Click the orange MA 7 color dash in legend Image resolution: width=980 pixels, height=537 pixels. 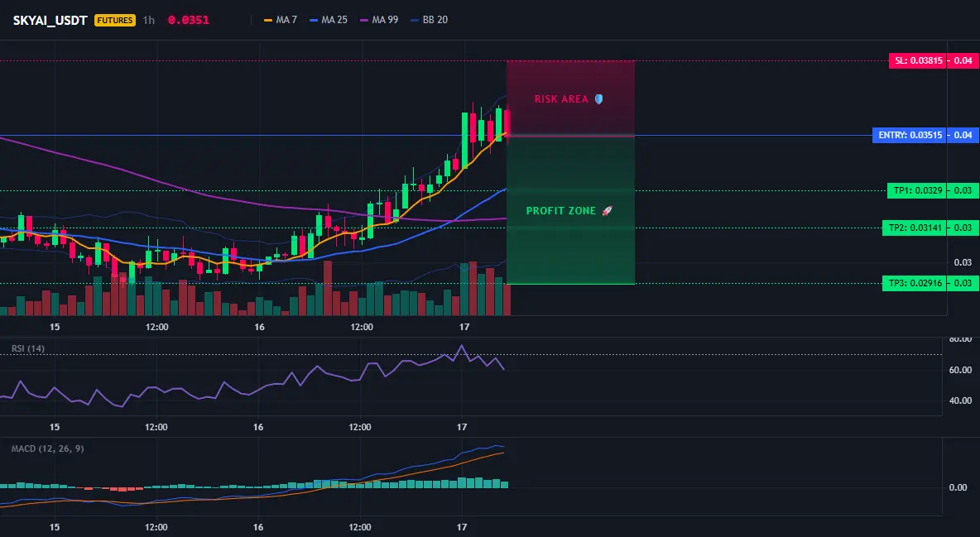tap(268, 20)
